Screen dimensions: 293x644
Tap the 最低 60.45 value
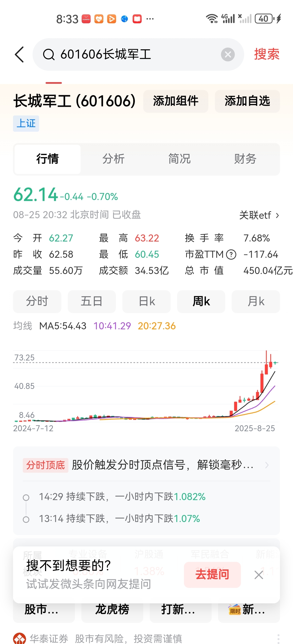coord(147,255)
